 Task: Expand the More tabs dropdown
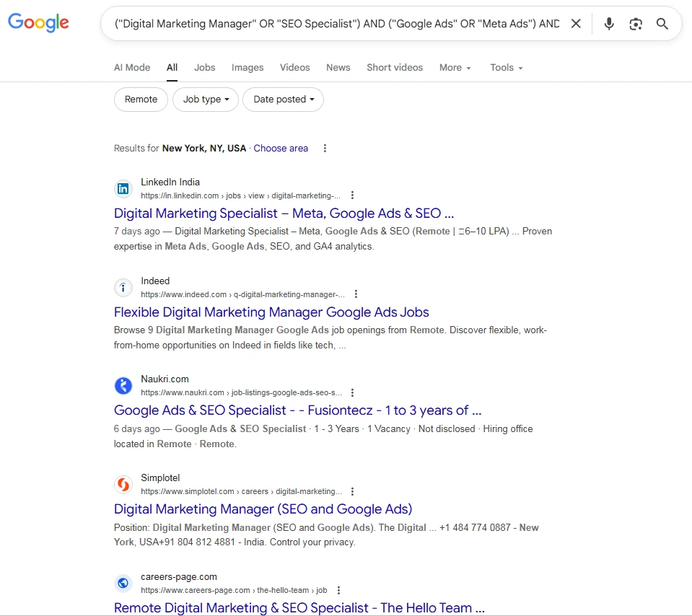click(455, 67)
